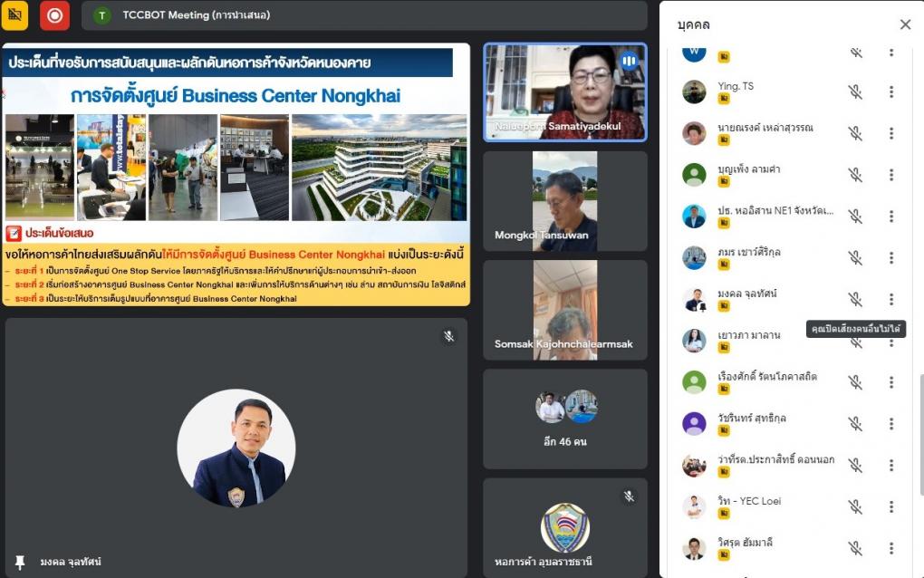The width and height of the screenshot is (924, 578).
Task: Open more options for วิศรุต ฮัมมาลี
Action: [891, 548]
